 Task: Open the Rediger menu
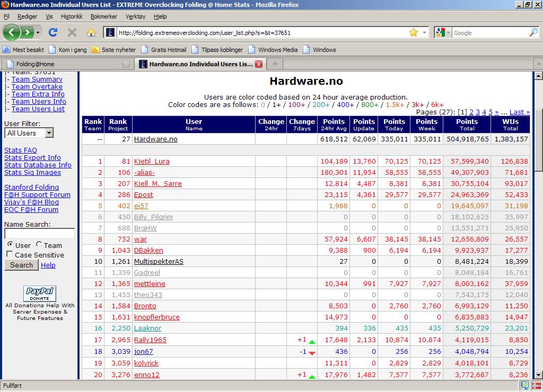[x=27, y=16]
